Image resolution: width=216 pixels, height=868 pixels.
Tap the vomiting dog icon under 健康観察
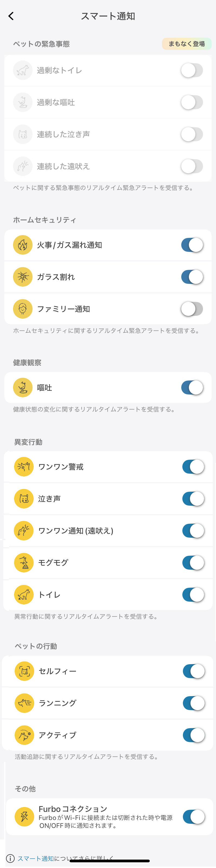click(23, 387)
